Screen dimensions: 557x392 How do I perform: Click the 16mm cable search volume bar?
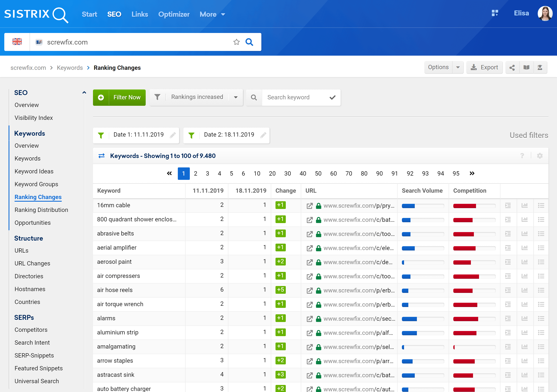(x=423, y=206)
